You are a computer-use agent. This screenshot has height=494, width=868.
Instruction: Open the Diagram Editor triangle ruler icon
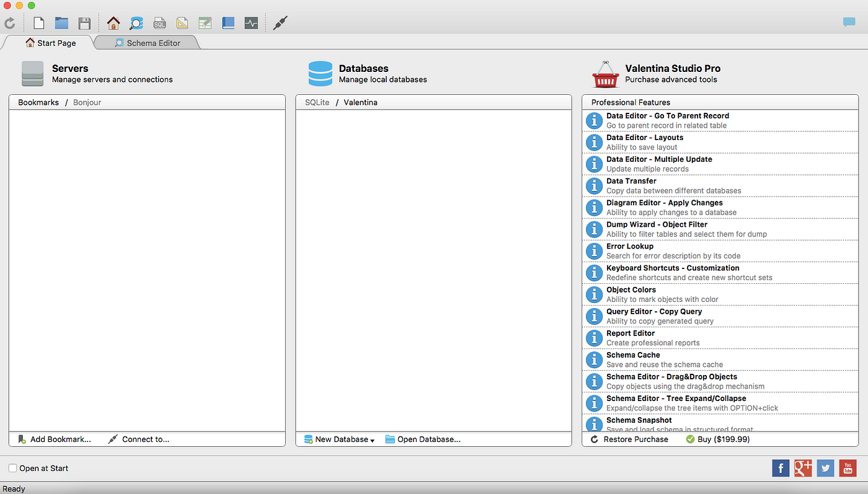pos(182,24)
